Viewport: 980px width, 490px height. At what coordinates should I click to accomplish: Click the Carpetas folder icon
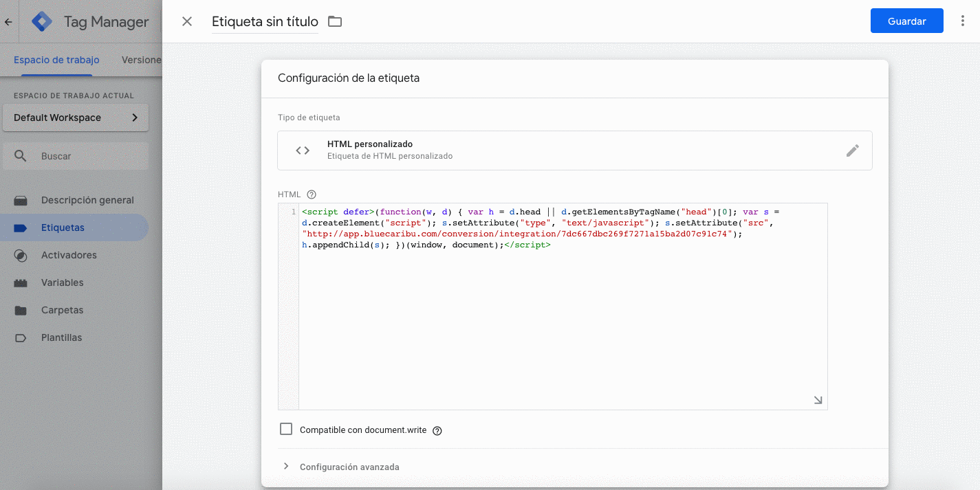[x=21, y=311]
